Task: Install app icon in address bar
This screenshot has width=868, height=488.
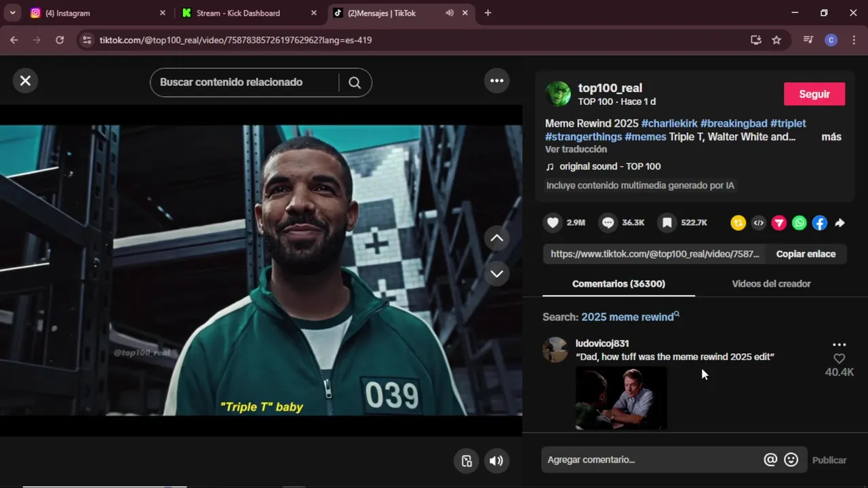Action: pos(756,40)
